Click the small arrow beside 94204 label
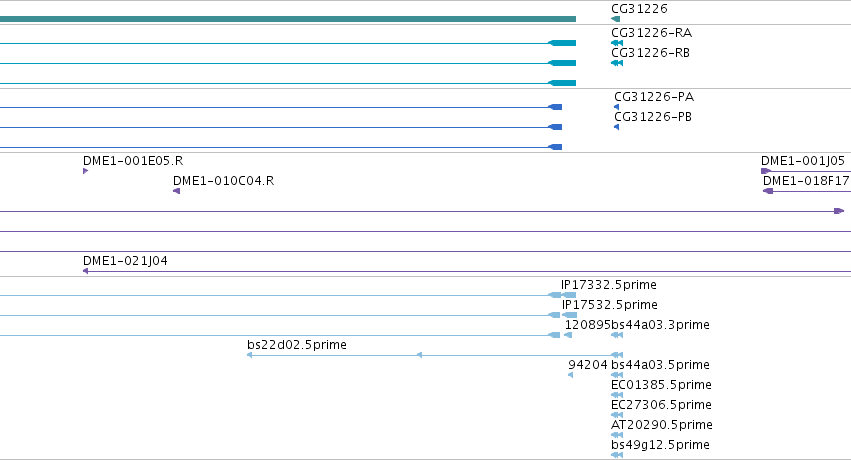This screenshot has height=460, width=851. (x=570, y=375)
